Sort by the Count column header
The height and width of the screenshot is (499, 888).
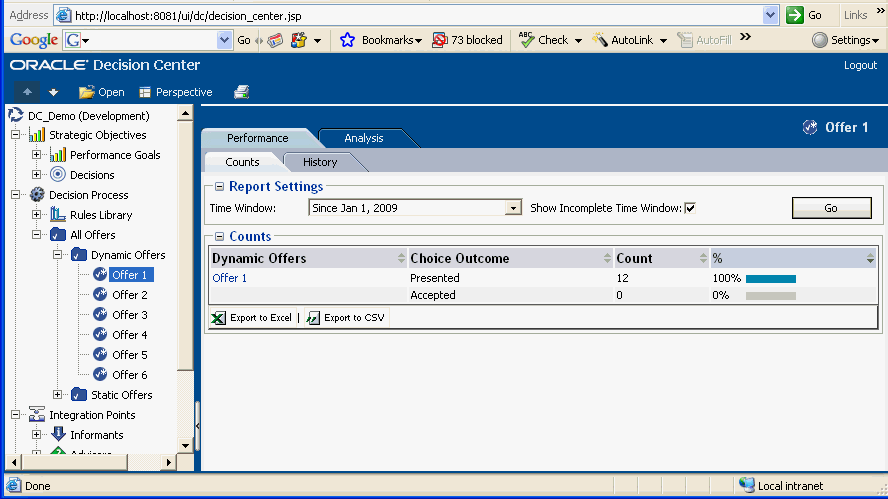coord(661,258)
